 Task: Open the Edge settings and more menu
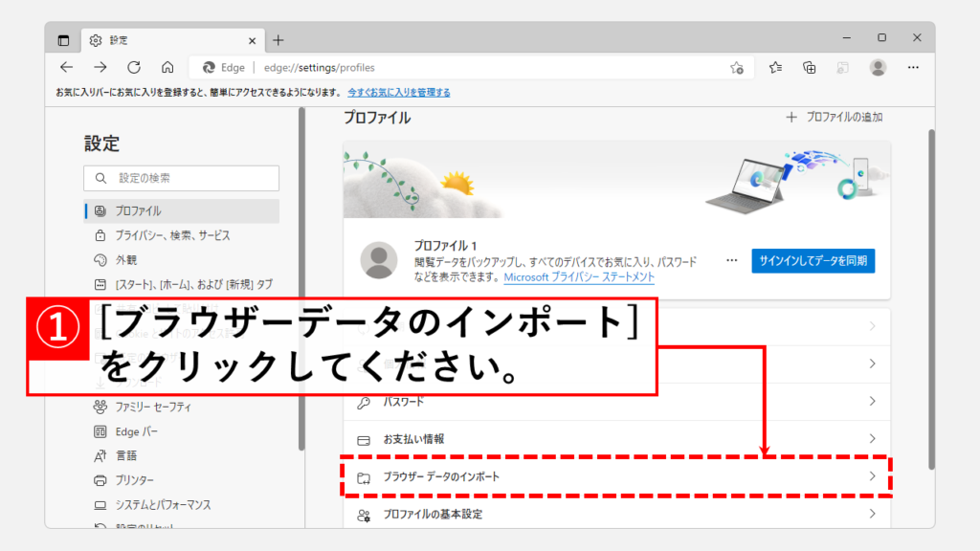(913, 67)
